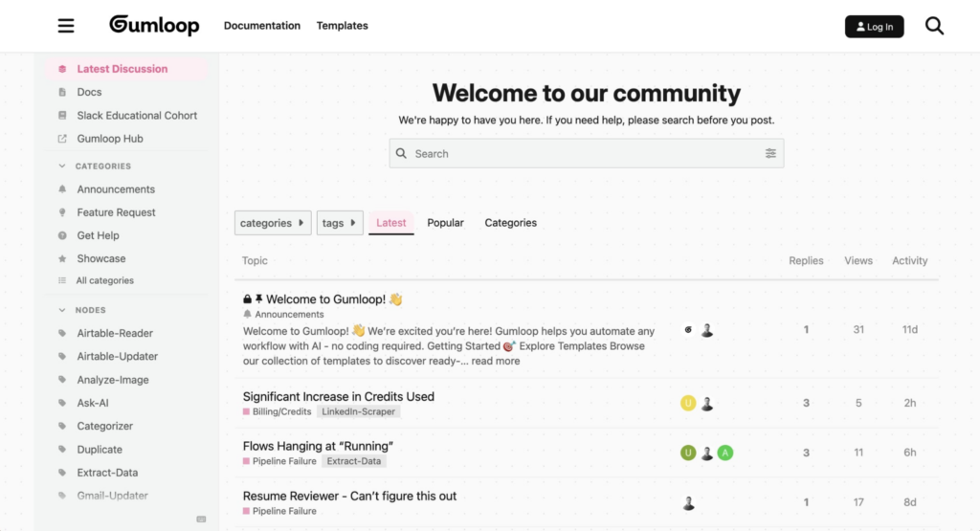Viewport: 980px width, 531px height.
Task: Open the hamburger sidebar menu icon
Action: 66,26
